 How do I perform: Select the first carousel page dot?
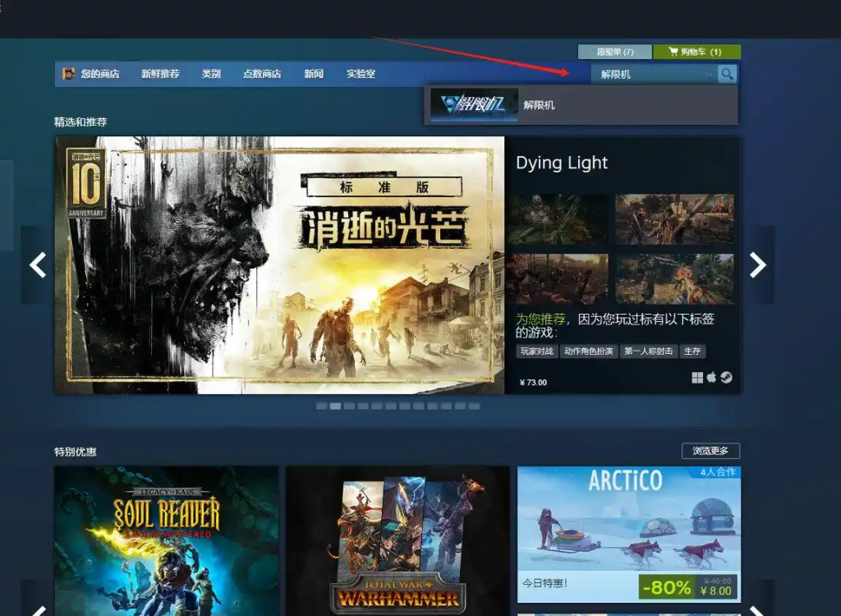[x=321, y=407]
